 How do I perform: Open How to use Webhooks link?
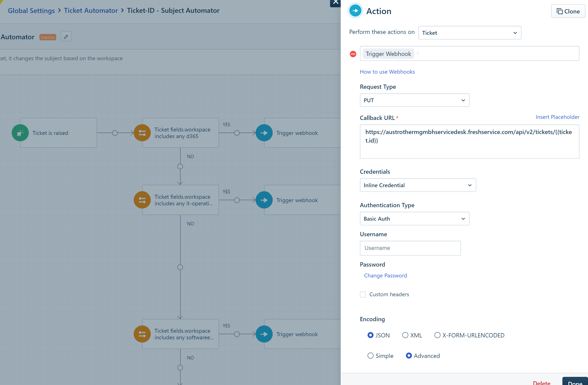pos(387,72)
